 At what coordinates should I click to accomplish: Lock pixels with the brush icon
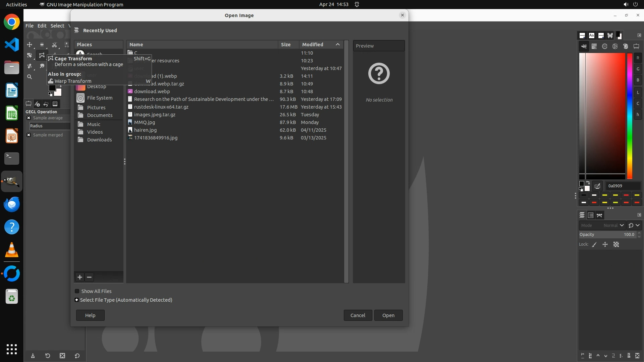[x=594, y=245]
